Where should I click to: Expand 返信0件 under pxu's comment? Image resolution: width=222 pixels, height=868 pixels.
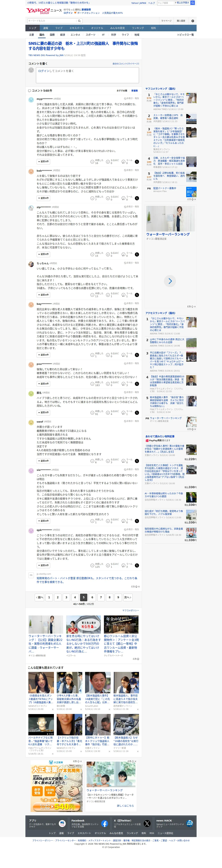point(43,384)
